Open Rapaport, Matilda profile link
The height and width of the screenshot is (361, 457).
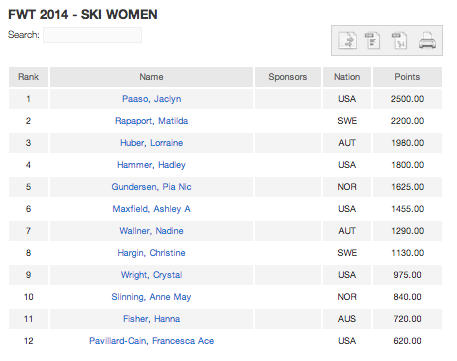152,121
